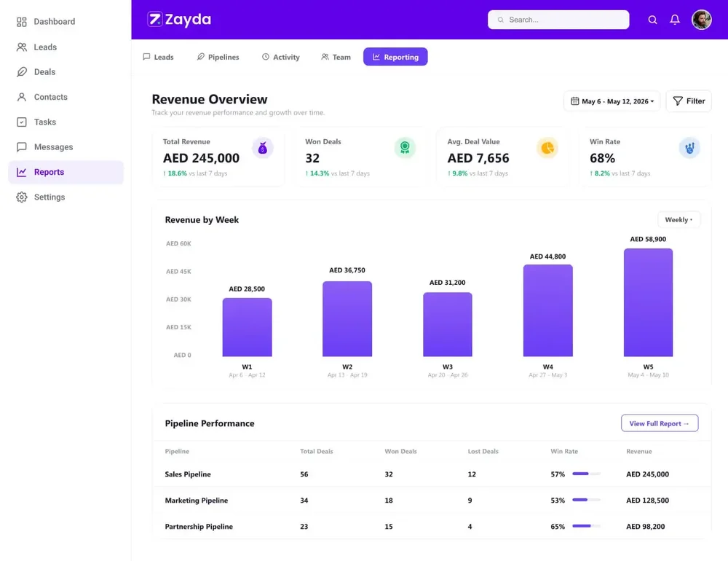Image resolution: width=728 pixels, height=561 pixels.
Task: Click the Lost Deals column header
Action: [483, 451]
